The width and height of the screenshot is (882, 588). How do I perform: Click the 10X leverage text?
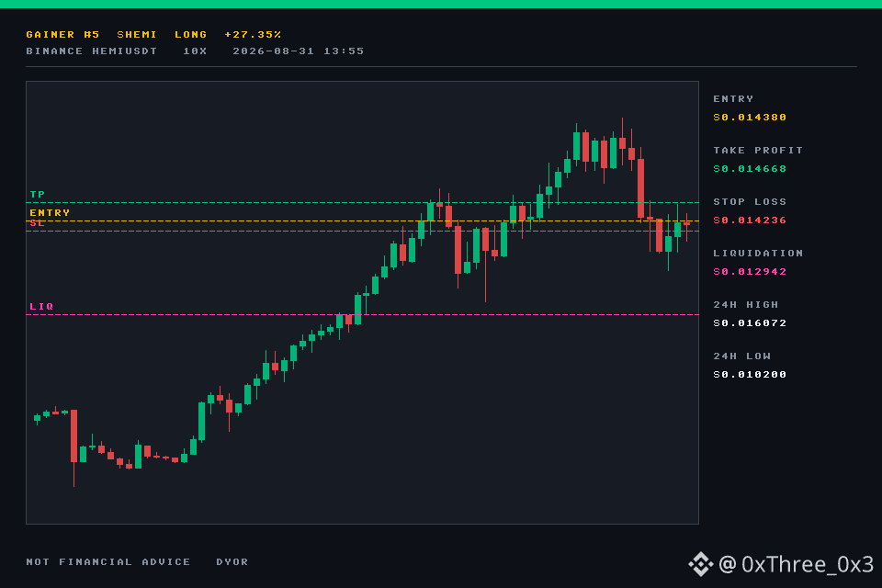click(x=195, y=51)
